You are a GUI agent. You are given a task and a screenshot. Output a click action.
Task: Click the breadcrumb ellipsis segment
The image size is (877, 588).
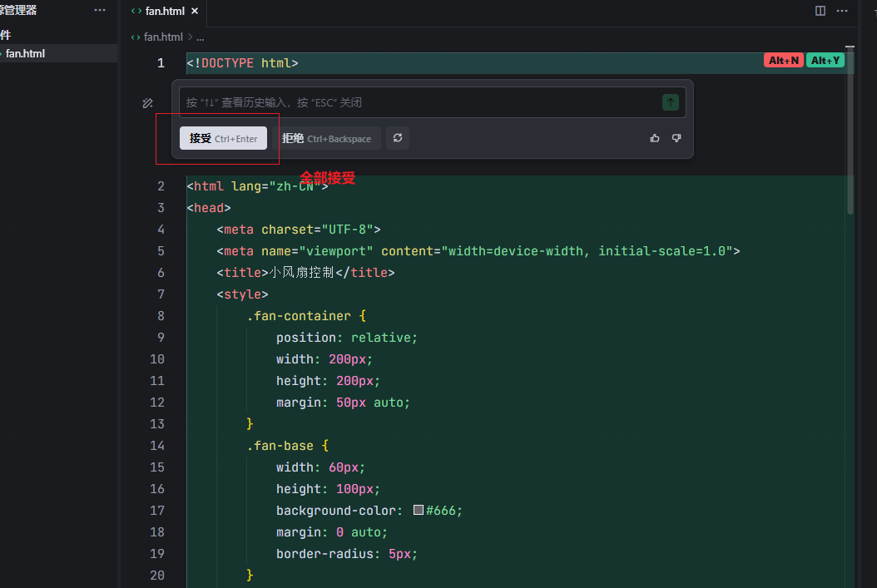(x=201, y=37)
